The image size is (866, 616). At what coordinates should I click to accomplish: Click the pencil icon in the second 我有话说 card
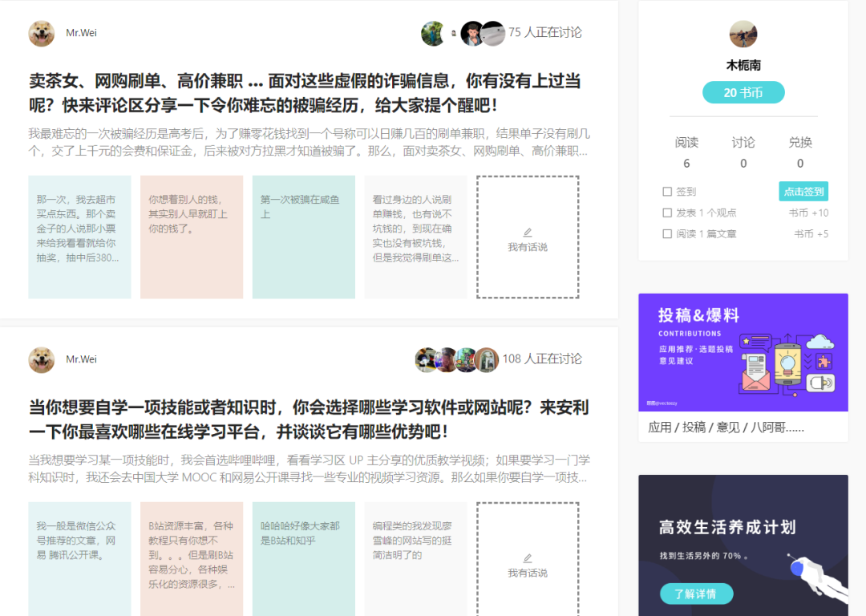click(x=528, y=556)
